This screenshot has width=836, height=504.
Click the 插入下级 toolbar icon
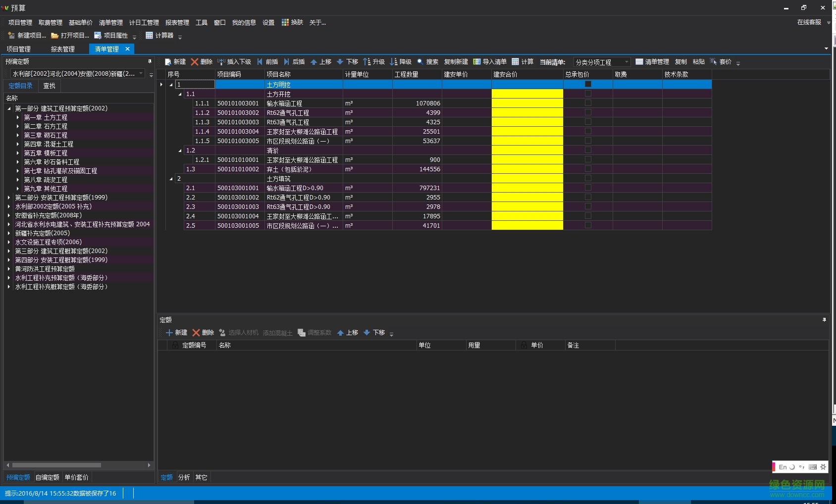point(221,62)
